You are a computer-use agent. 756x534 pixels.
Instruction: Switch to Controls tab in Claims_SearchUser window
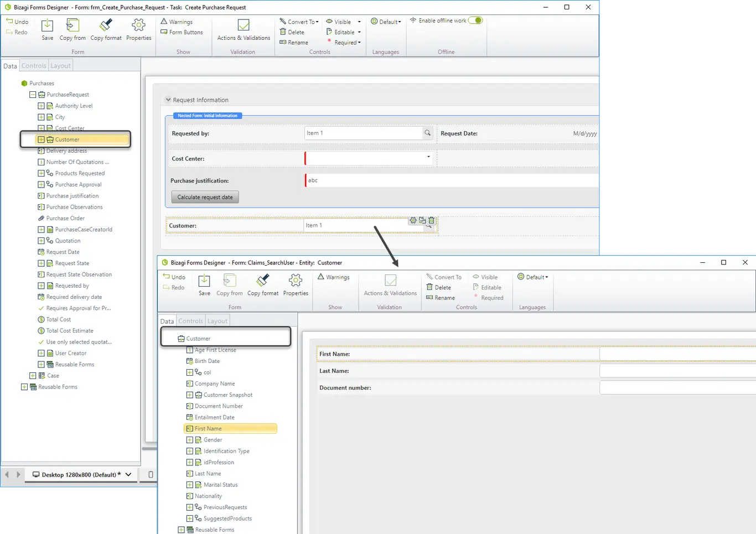click(191, 321)
